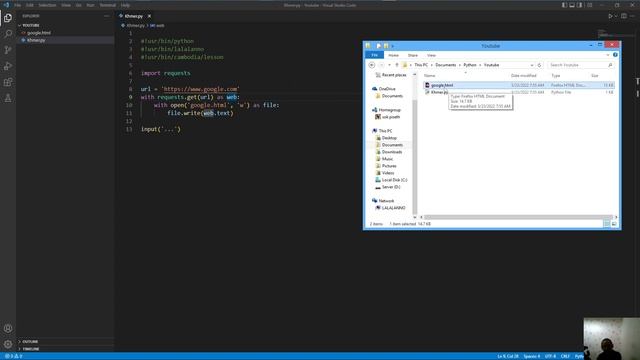
Task: Click the Back arrow in File Explorer
Action: [372, 65]
